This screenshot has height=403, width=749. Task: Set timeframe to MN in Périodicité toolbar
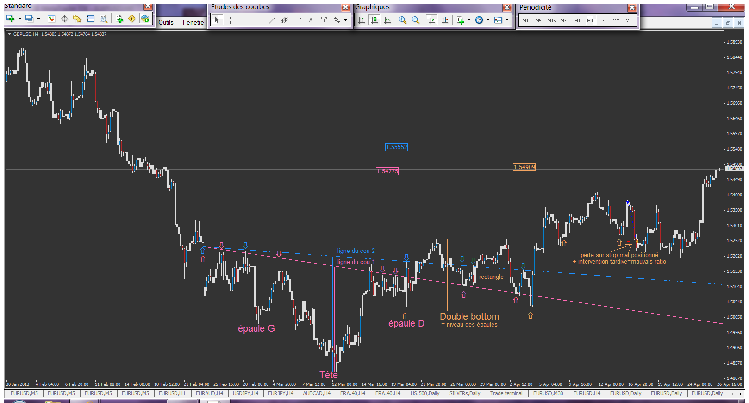628,20
